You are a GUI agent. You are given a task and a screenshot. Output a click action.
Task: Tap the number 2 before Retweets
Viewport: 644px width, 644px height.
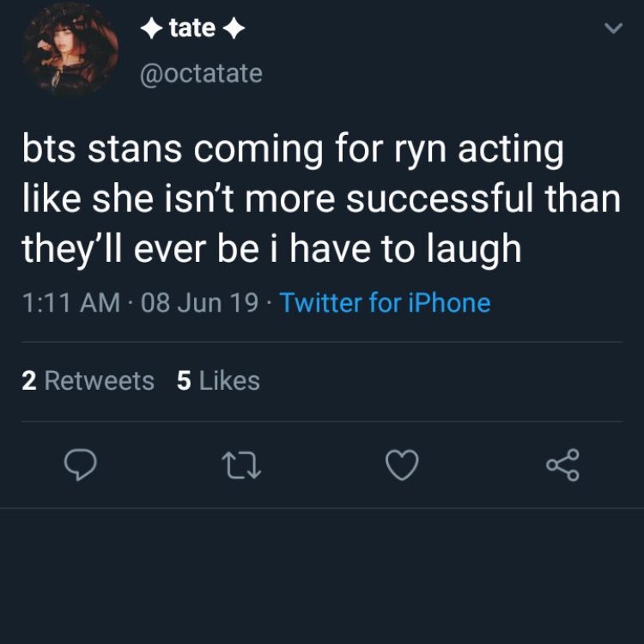[29, 380]
